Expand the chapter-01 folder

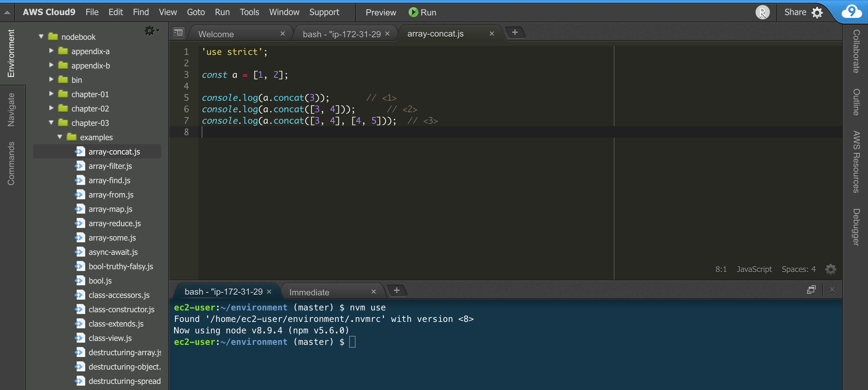point(51,94)
